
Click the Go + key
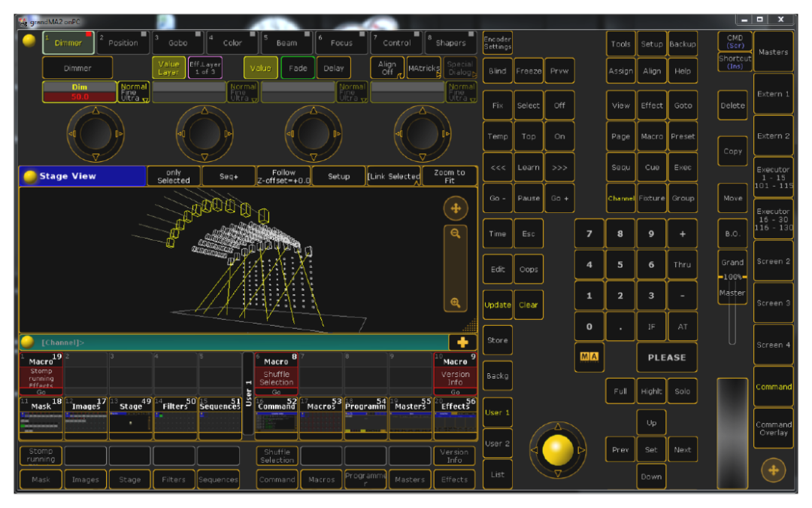click(x=559, y=198)
